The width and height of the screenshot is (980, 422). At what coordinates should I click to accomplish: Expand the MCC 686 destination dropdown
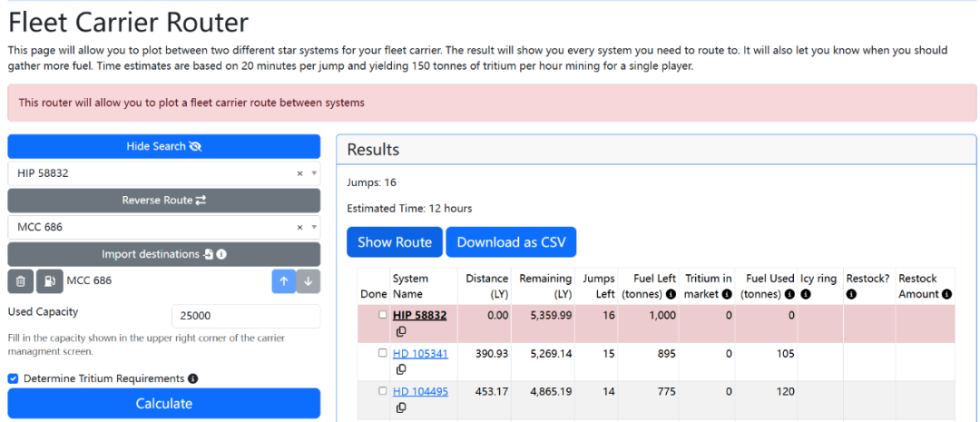coord(314,227)
